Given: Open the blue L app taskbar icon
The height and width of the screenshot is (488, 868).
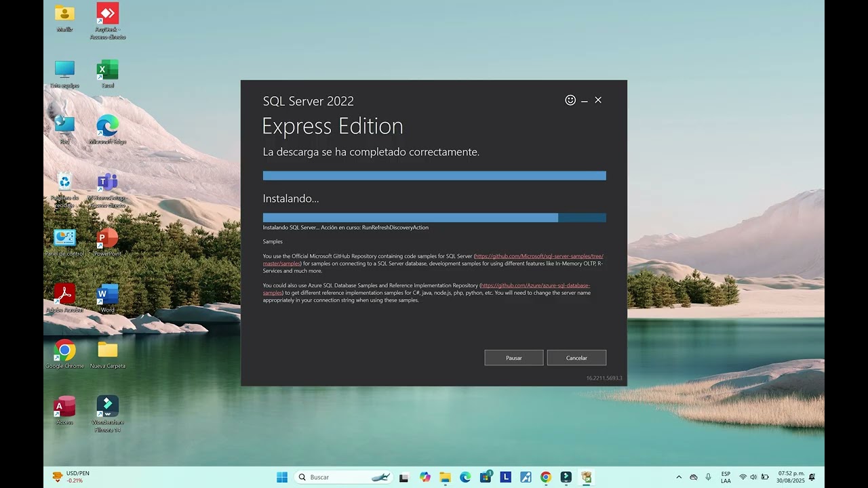Looking at the screenshot, I should point(505,477).
